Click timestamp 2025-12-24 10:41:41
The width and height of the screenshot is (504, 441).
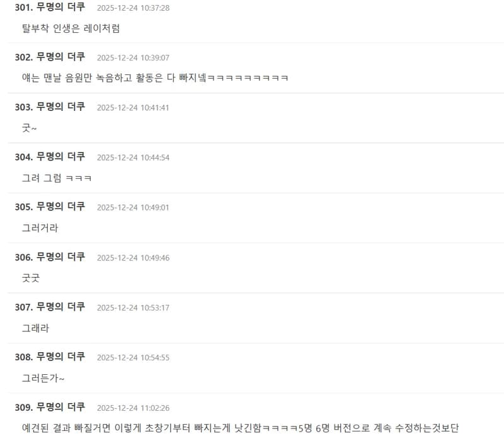pyautogui.click(x=133, y=108)
